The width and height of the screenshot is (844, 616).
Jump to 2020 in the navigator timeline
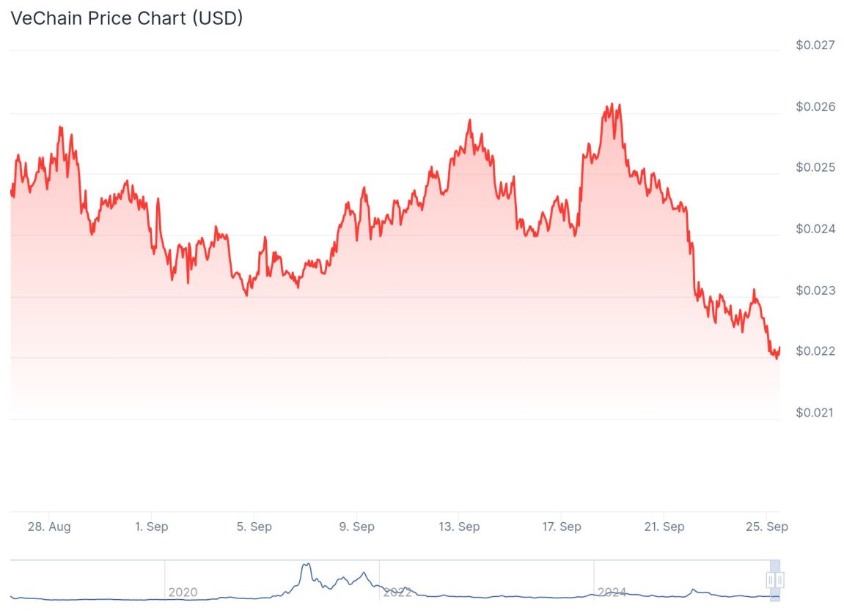tap(183, 592)
